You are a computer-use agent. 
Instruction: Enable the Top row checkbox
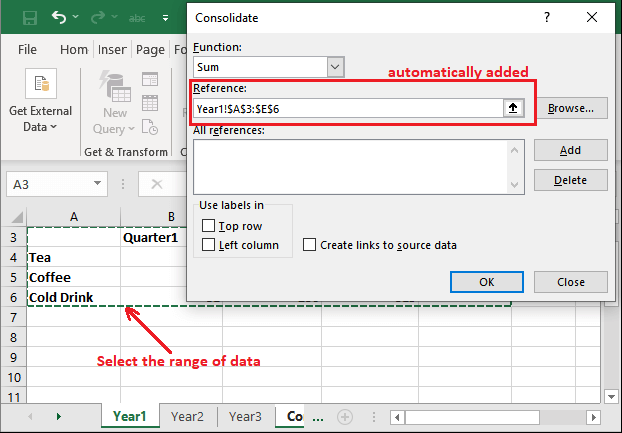pos(208,226)
